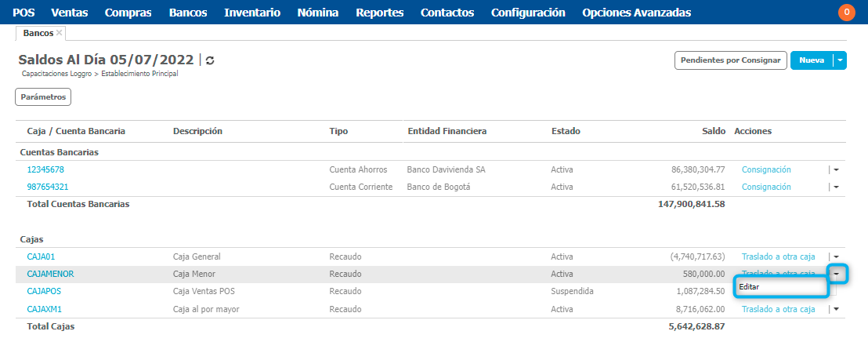The image size is (868, 342).
Task: Open the Inventario menu
Action: pos(252,13)
